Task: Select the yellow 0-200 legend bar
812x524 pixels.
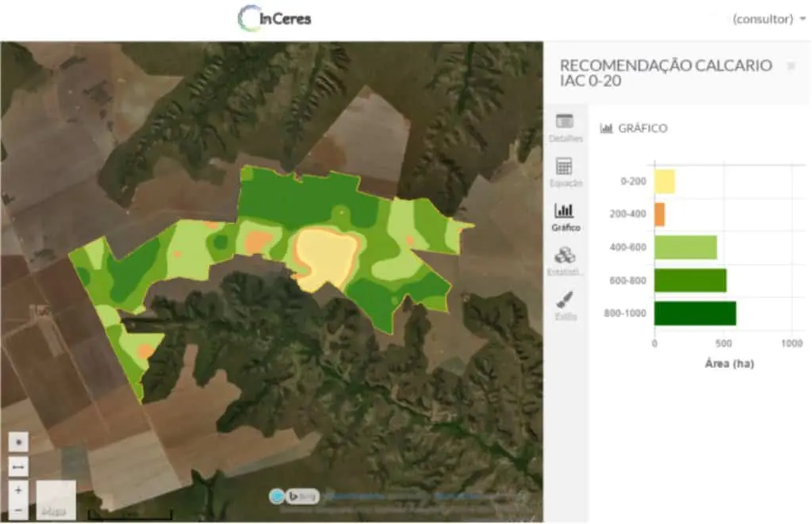Action: [x=665, y=181]
